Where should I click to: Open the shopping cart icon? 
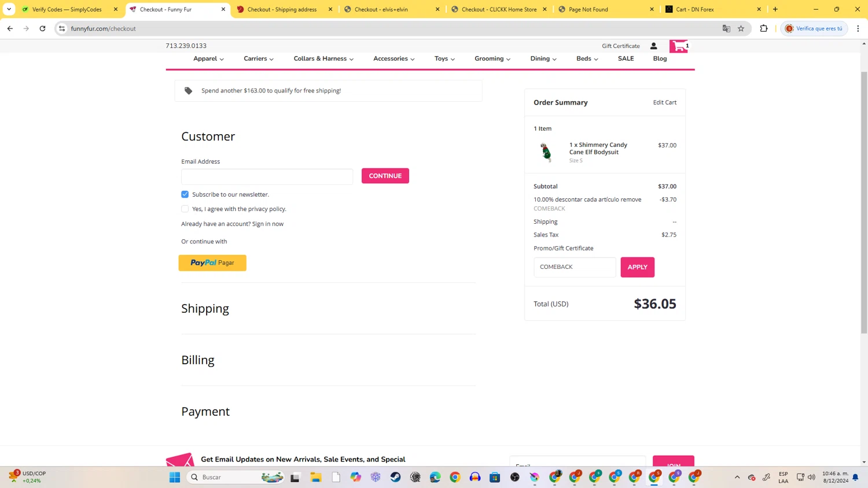[678, 46]
